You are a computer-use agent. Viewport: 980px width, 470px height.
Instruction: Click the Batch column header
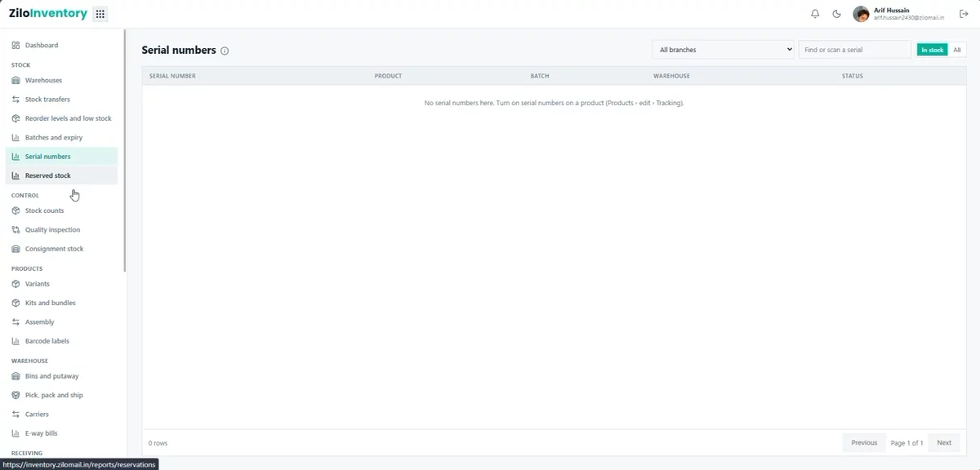pyautogui.click(x=540, y=76)
